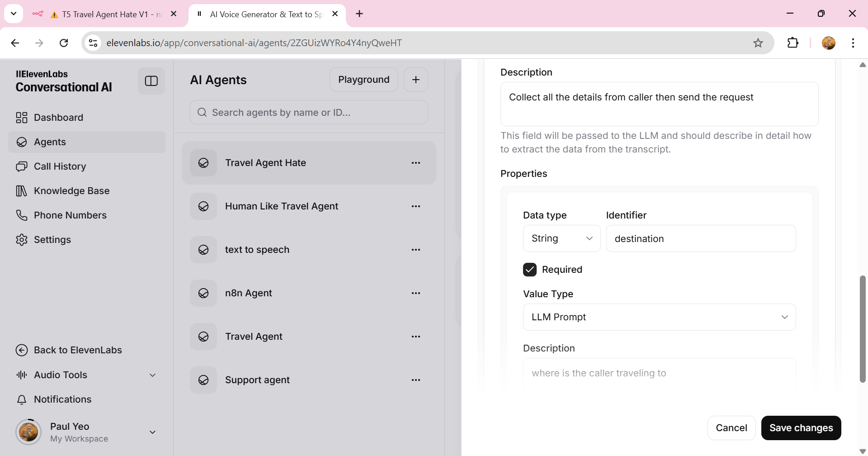Select the text to speech agent
Viewport: 868px width, 456px height.
pos(309,250)
